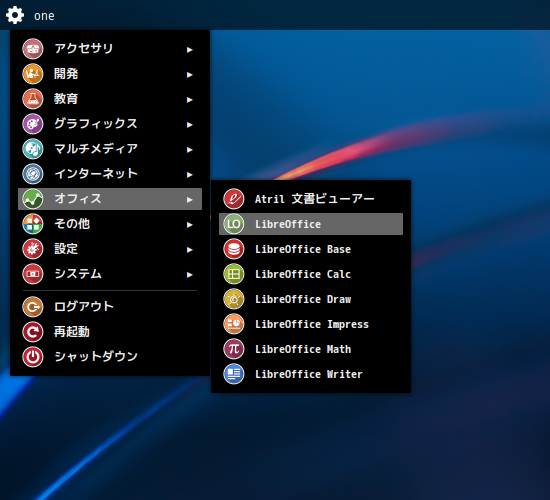Launch LibreOffice Base label
This screenshot has width=550, height=500.
coord(303,249)
